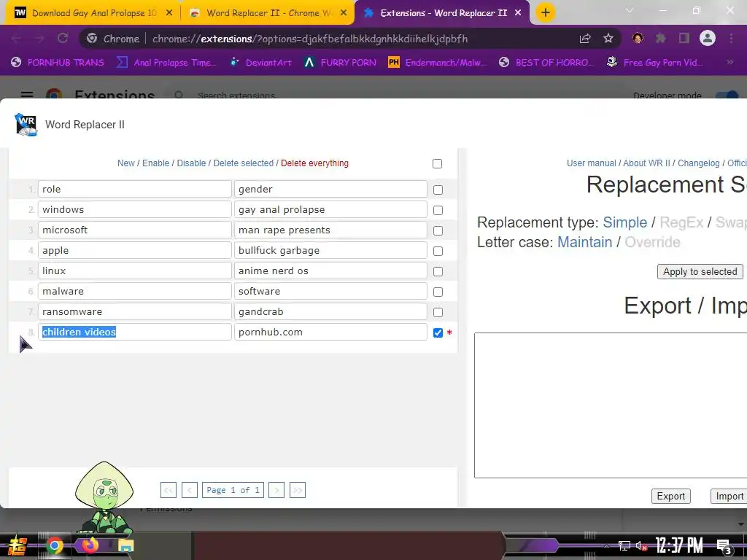Open the Extensions puzzle piece menu
This screenshot has width=747, height=560.
pyautogui.click(x=661, y=38)
